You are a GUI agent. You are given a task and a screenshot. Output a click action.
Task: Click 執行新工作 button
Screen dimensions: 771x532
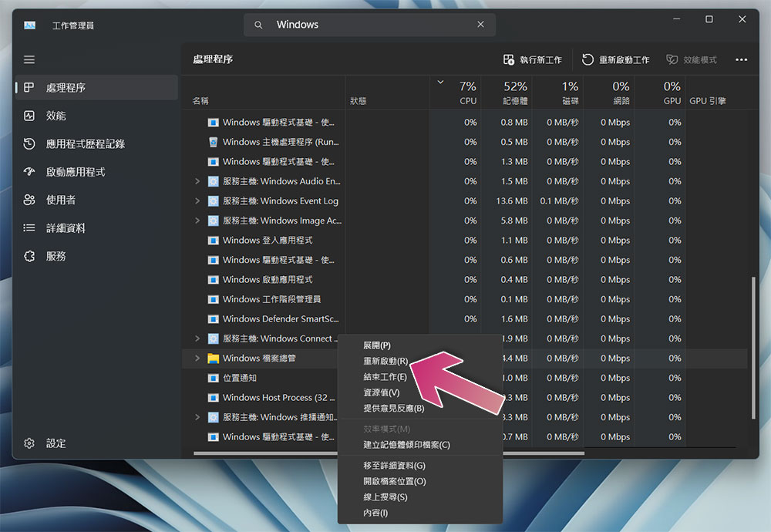pyautogui.click(x=533, y=59)
